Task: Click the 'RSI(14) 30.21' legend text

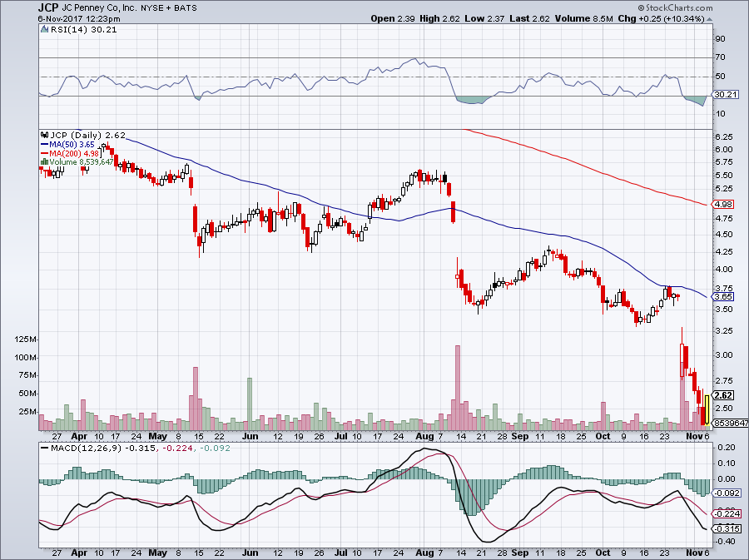Action: 83,29
